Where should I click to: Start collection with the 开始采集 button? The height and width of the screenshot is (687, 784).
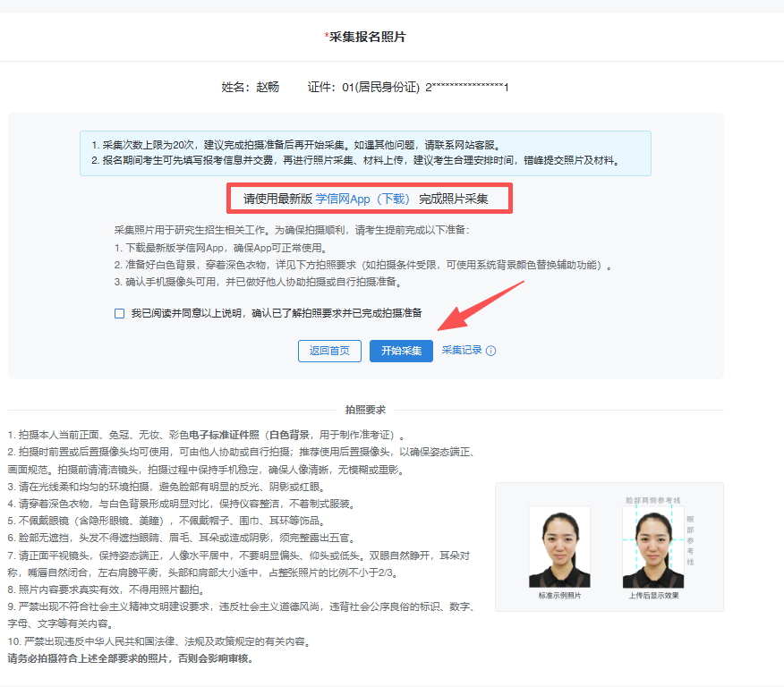click(401, 351)
